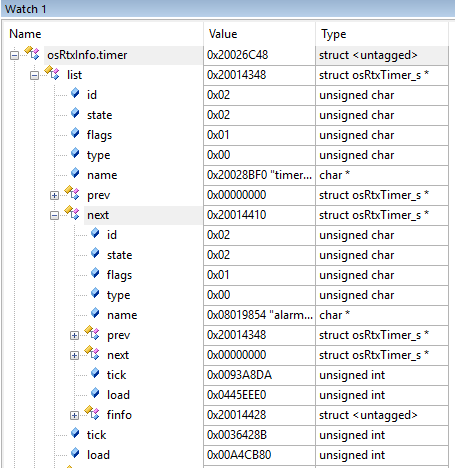This screenshot has width=455, height=468.
Task: Click the list pointer struct icon
Action: click(52, 73)
